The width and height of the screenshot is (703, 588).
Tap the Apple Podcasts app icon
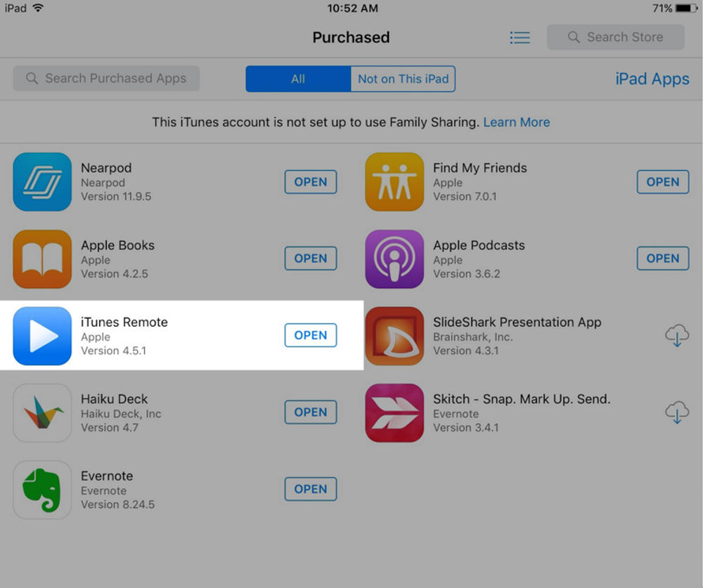[394, 259]
